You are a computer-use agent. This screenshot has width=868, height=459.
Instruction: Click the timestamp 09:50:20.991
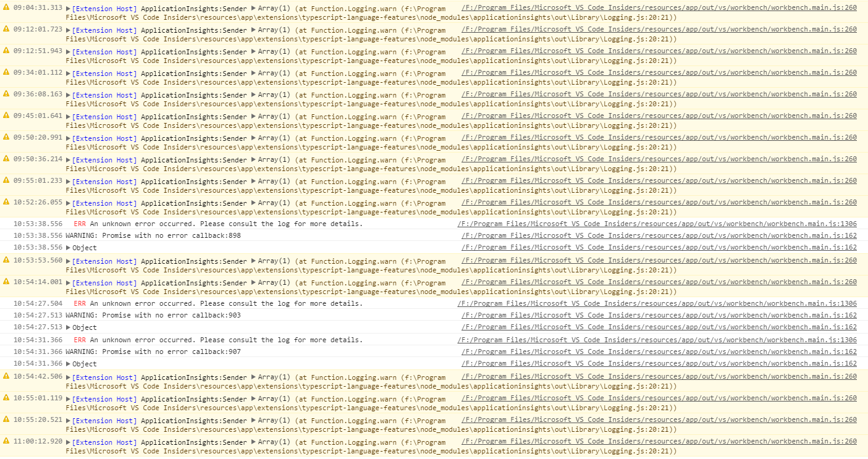tap(38, 137)
